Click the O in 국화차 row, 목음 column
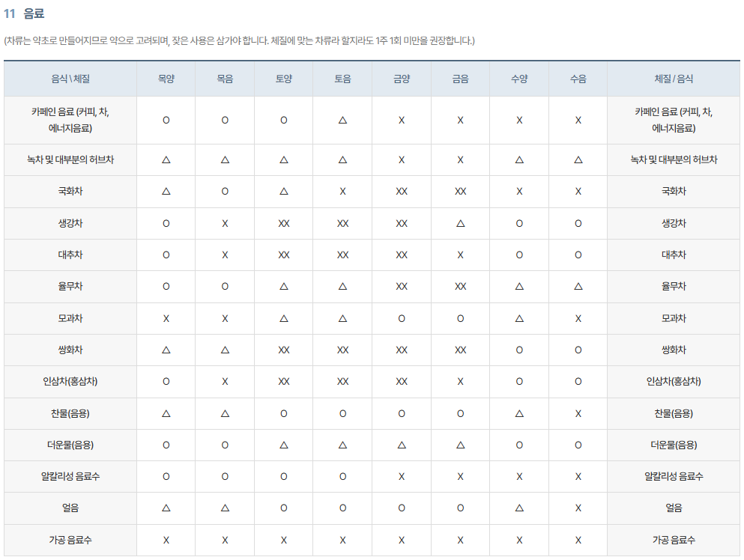Viewport: 744px width, 560px height. click(x=225, y=191)
